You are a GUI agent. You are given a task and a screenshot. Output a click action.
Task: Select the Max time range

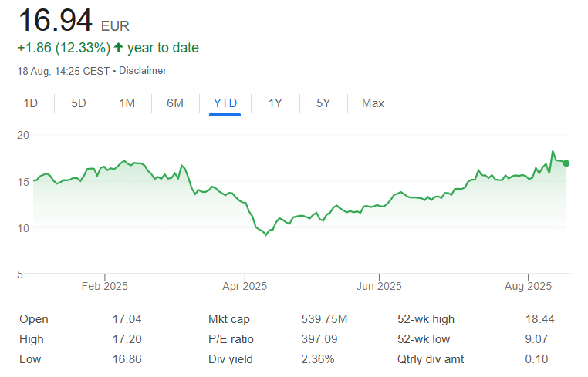(373, 103)
